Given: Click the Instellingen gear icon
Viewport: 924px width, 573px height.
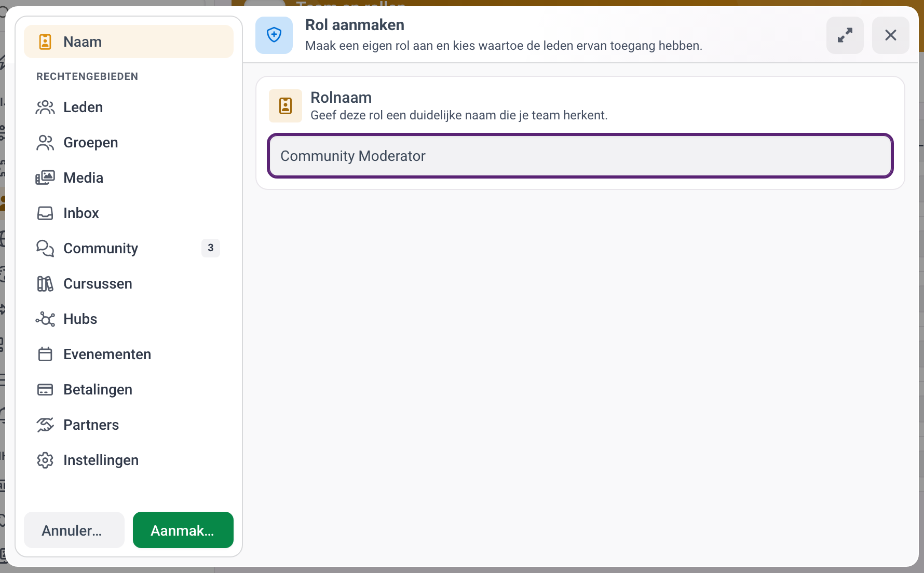Looking at the screenshot, I should pyautogui.click(x=45, y=460).
